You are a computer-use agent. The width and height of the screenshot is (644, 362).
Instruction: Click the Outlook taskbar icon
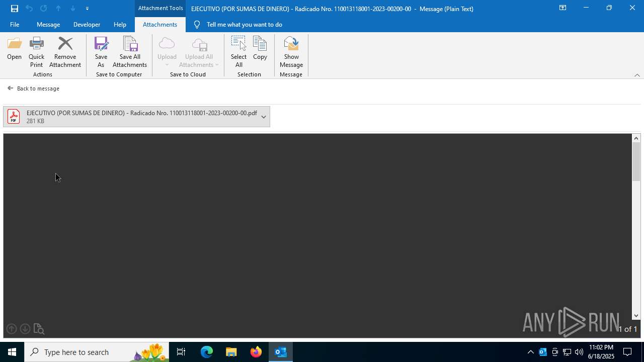pyautogui.click(x=281, y=352)
